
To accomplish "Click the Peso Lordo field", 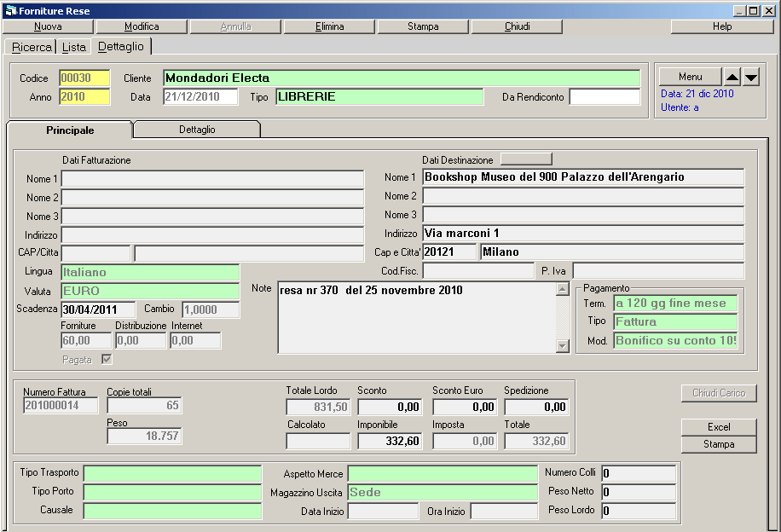I will 639,511.
